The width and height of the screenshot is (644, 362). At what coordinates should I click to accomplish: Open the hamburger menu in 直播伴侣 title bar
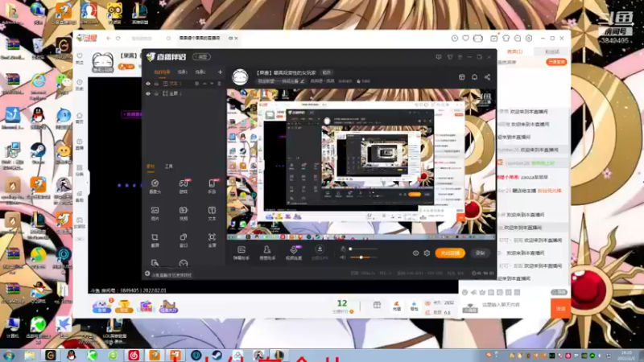[460, 57]
